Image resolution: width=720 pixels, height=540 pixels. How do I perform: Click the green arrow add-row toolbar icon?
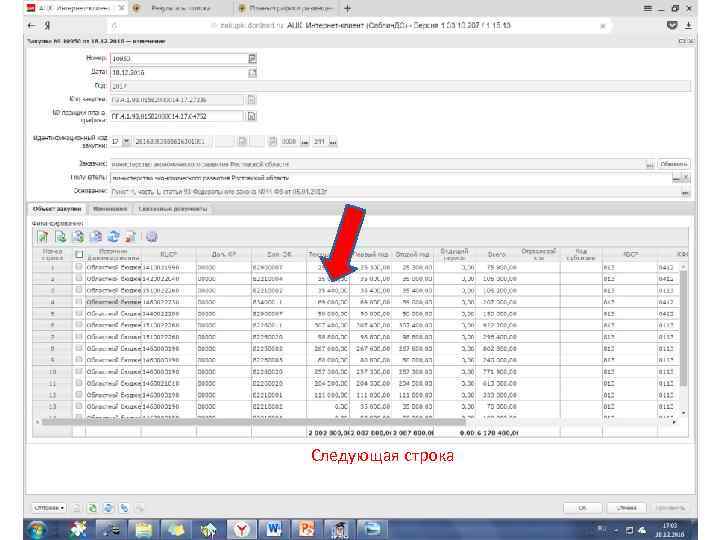pos(43,236)
